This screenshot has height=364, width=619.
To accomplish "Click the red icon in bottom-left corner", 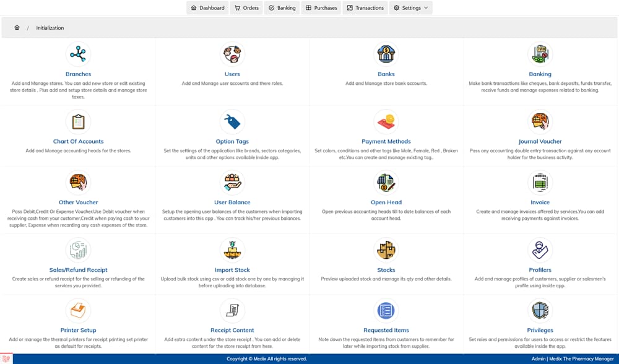I will coord(6,358).
